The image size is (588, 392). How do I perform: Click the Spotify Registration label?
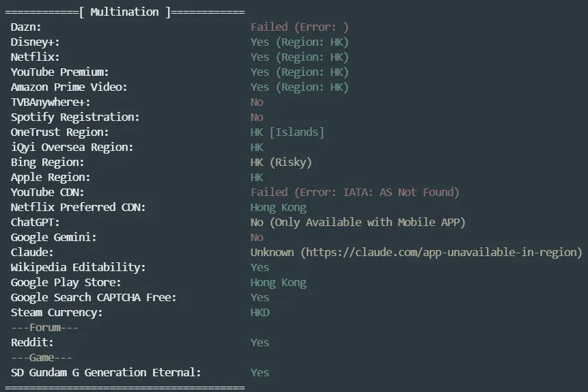[75, 117]
